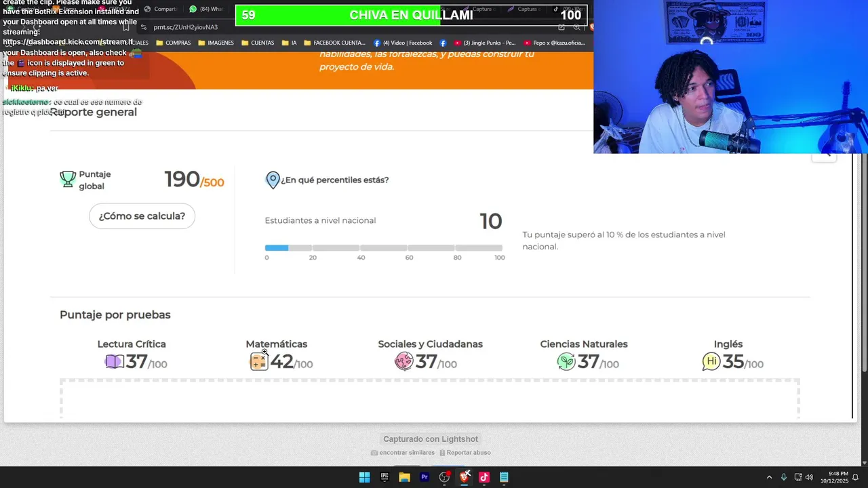Image resolution: width=868 pixels, height=488 pixels.
Task: Switch to Brave browser in taskbar
Action: [465, 477]
